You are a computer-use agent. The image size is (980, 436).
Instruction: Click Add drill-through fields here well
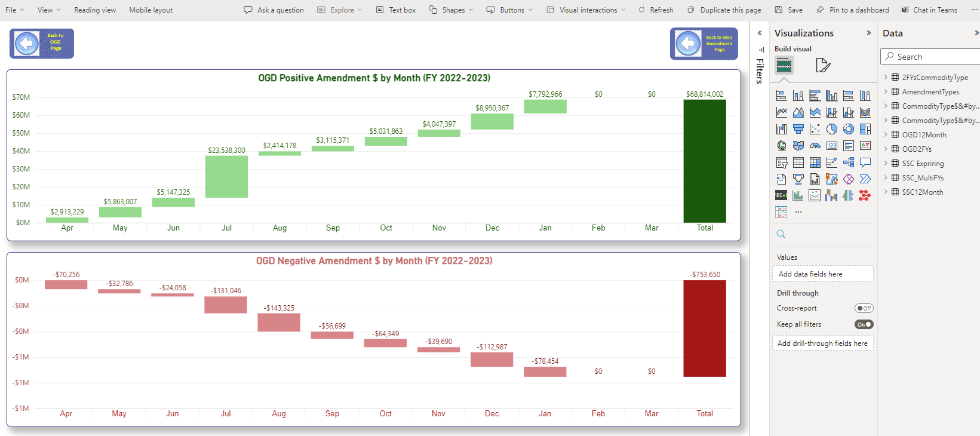click(x=823, y=343)
